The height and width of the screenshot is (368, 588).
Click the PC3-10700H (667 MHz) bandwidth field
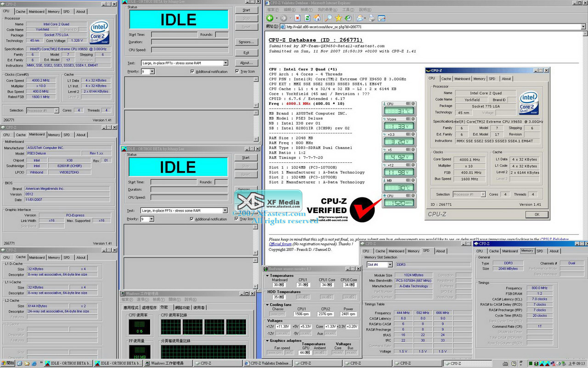413,281
